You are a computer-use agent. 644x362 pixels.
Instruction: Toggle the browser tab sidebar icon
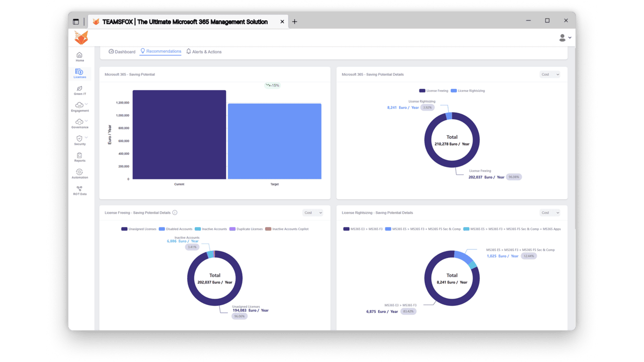click(x=76, y=22)
